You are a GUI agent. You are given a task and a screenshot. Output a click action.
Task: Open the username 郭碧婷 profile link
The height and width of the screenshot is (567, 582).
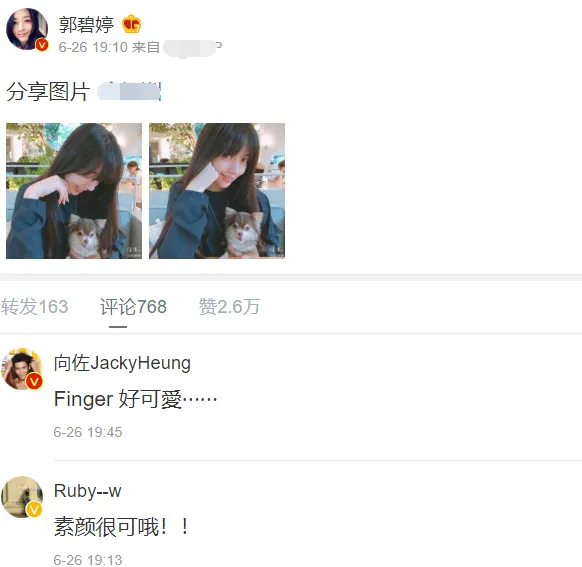[x=86, y=25]
